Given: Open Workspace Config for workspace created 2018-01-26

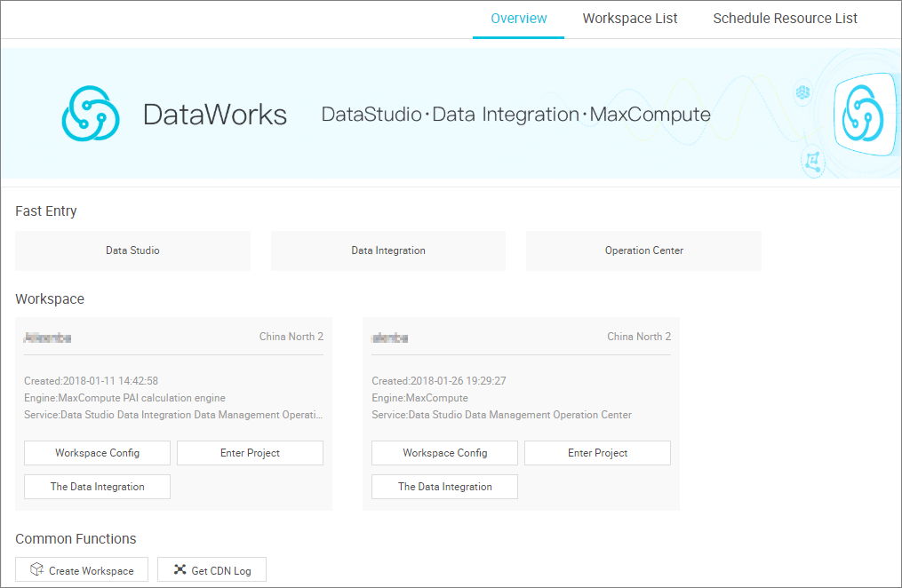Looking at the screenshot, I should [444, 453].
